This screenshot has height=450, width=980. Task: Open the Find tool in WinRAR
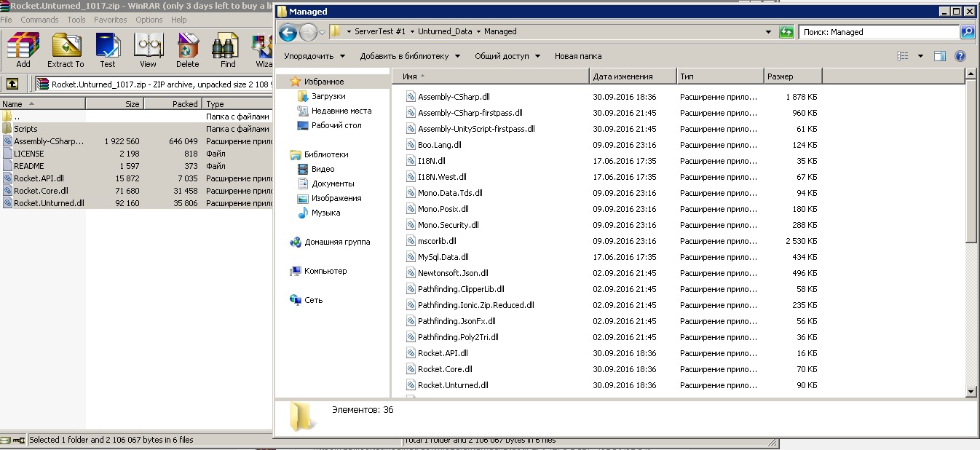point(228,50)
